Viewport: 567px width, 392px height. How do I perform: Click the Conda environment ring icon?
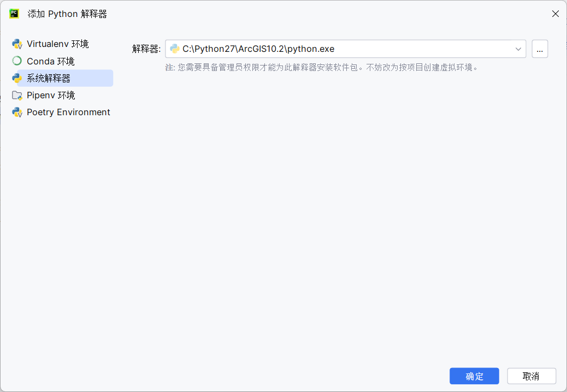pyautogui.click(x=17, y=61)
